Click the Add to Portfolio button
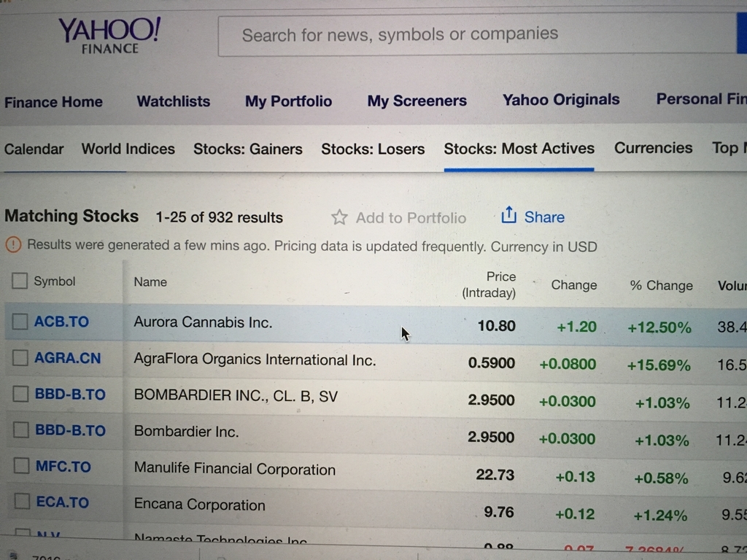 [399, 217]
